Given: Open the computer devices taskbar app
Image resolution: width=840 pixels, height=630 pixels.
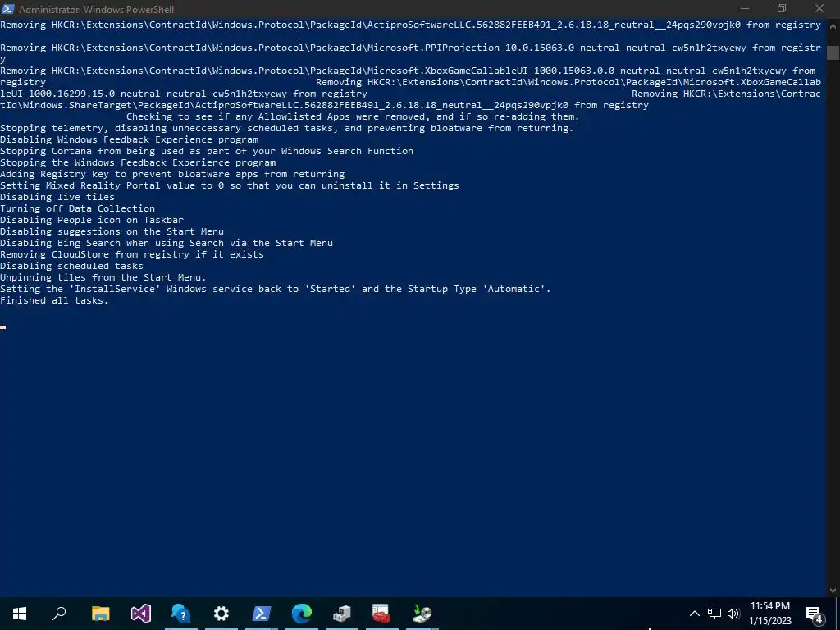Looking at the screenshot, I should pos(342,613).
